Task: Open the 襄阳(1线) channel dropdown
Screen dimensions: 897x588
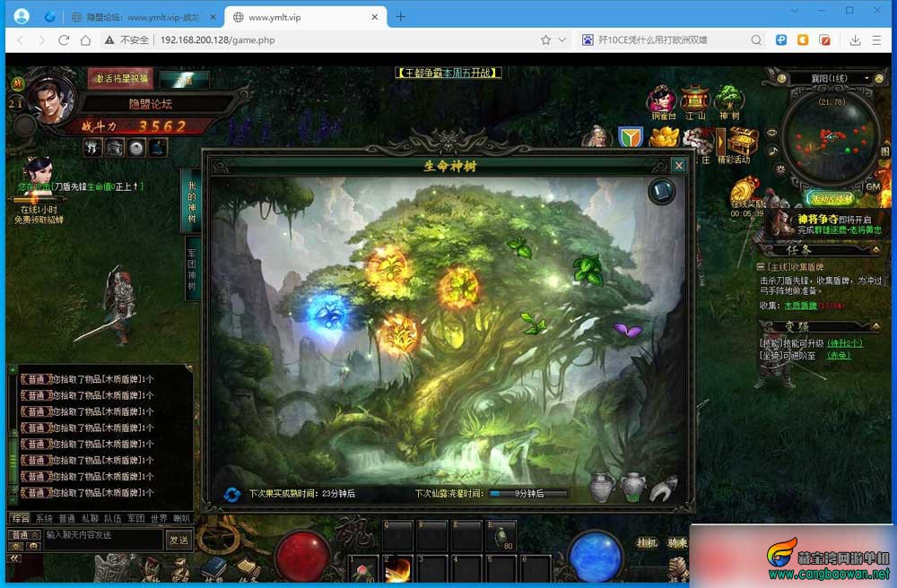Action: pyautogui.click(x=867, y=78)
